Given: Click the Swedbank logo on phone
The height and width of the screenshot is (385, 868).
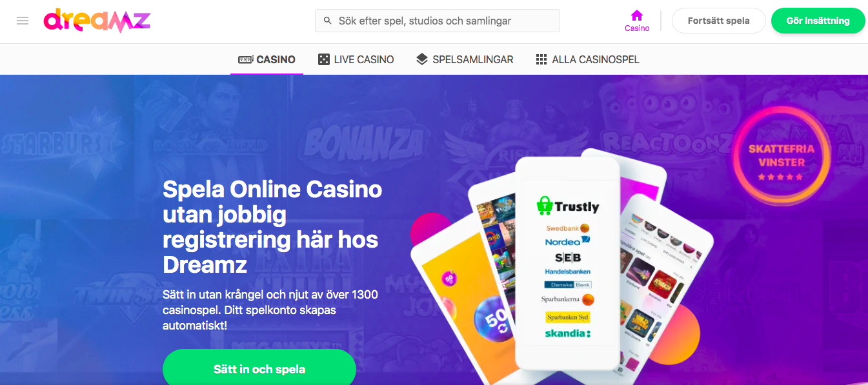Looking at the screenshot, I should 568,228.
